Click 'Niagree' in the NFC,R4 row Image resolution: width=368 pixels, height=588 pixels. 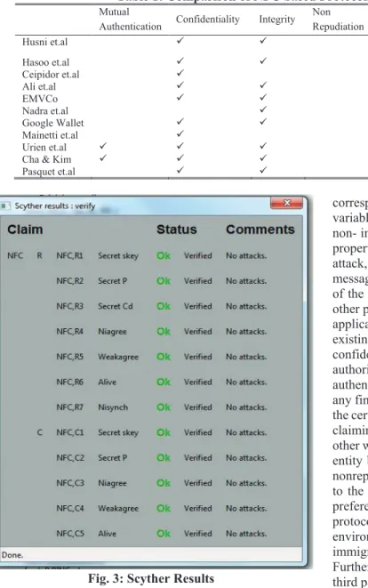click(x=112, y=332)
